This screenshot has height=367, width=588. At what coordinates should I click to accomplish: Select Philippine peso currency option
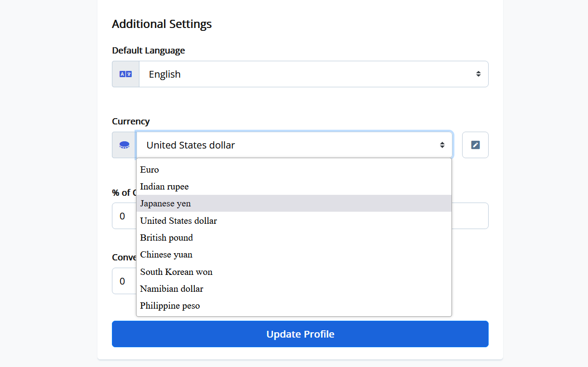294,305
